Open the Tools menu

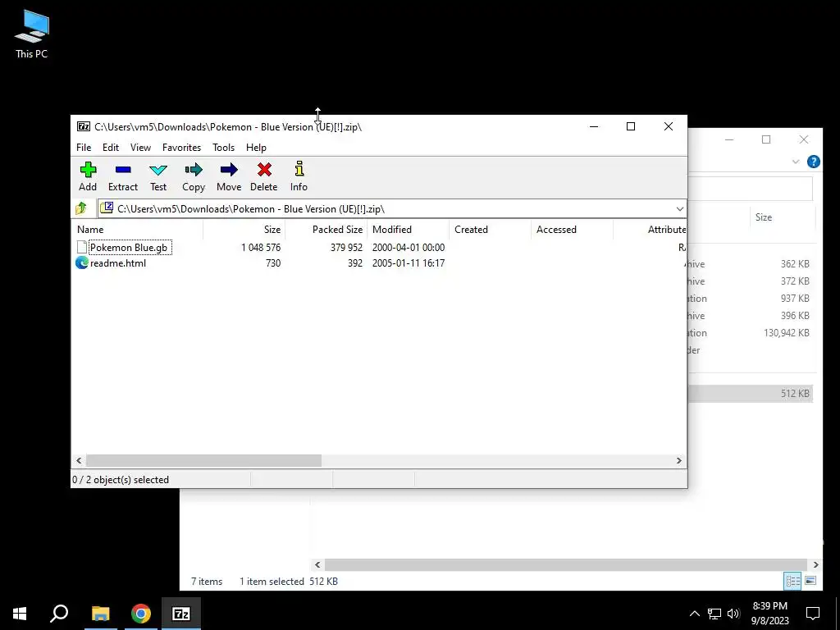click(x=223, y=148)
